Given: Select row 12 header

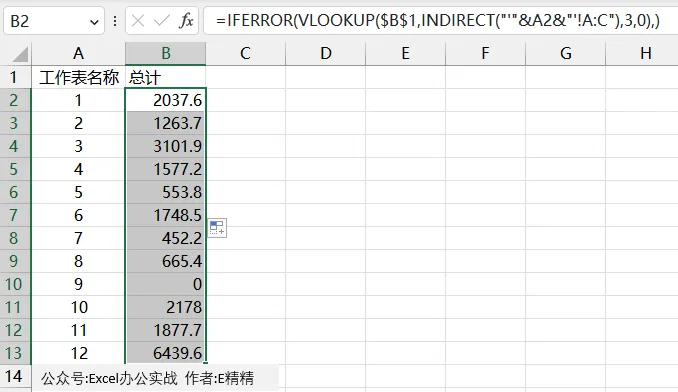Looking at the screenshot, I should point(15,330).
